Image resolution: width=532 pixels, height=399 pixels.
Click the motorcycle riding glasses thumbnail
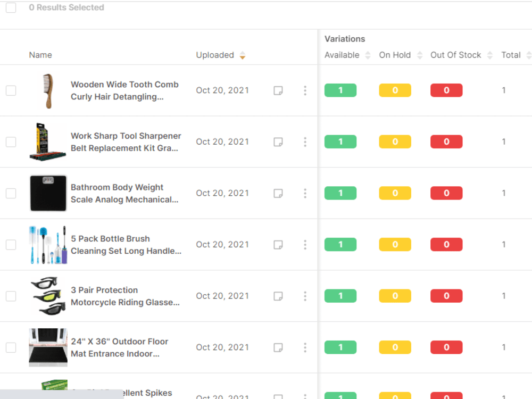click(x=48, y=296)
